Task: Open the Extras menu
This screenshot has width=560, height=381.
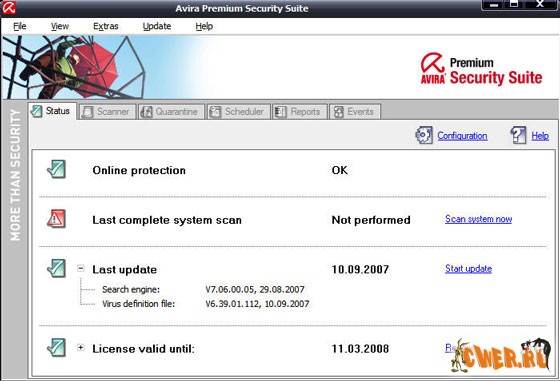Action: coord(106,26)
